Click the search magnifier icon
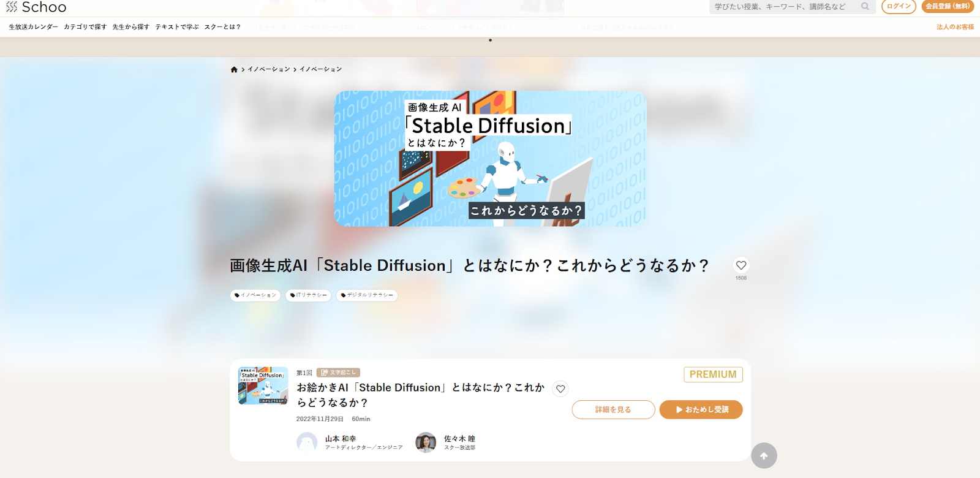Screen dimensions: 980x478 pos(865,7)
